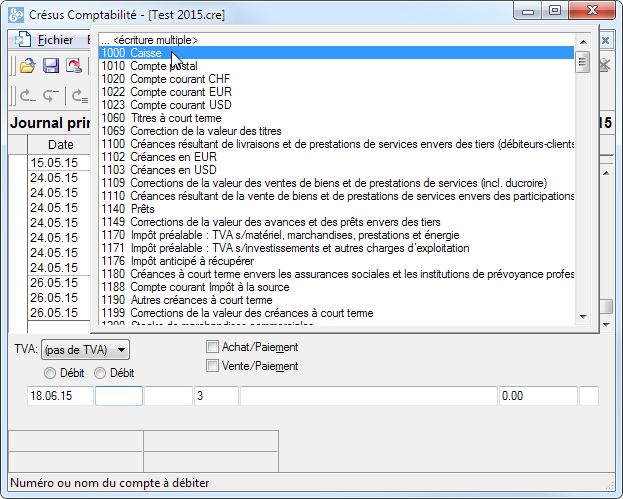Screen dimensions: 623x499
Task: Click account list scrollbar down arrow
Action: (x=583, y=317)
